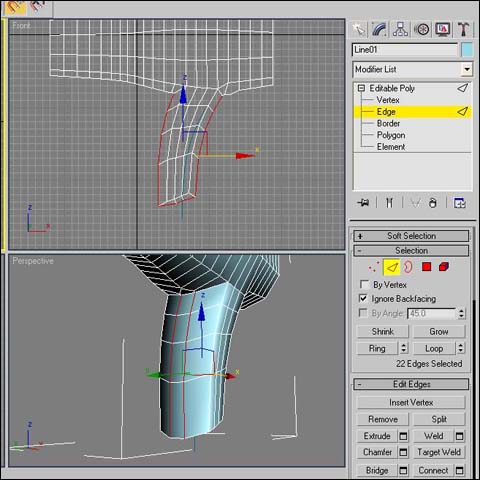Open the Create panel tab

(x=359, y=30)
